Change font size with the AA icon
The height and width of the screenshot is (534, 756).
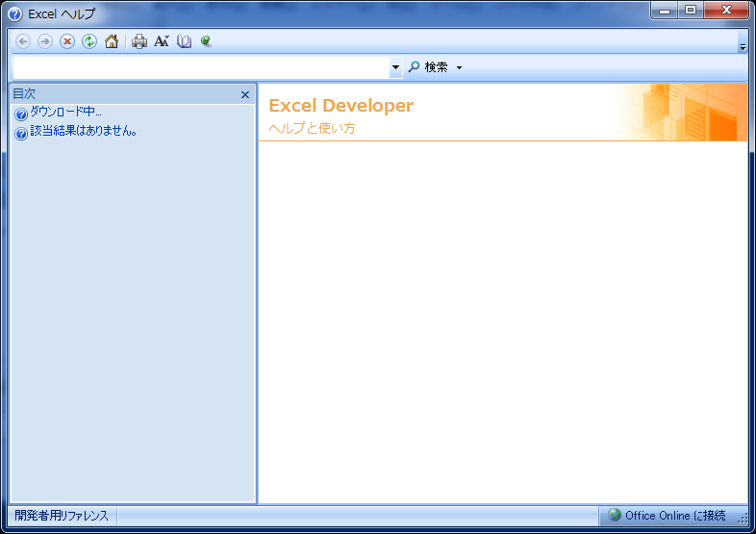tap(162, 41)
